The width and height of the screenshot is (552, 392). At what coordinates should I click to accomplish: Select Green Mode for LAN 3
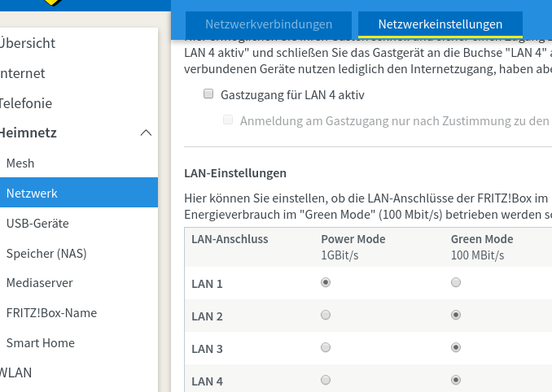(456, 347)
